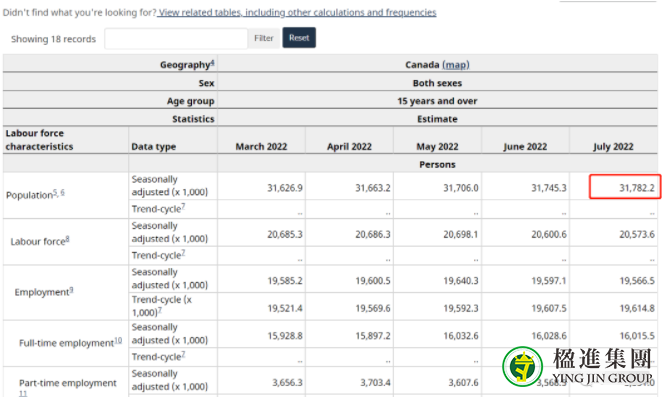Select the June 2022 column header
Image resolution: width=662 pixels, height=397 pixels.
click(525, 147)
